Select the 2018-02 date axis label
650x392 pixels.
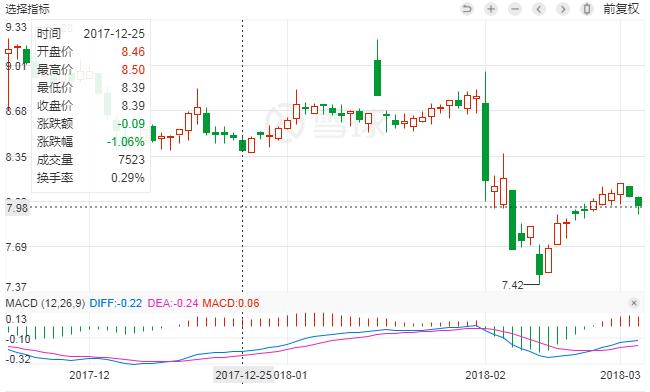click(485, 375)
